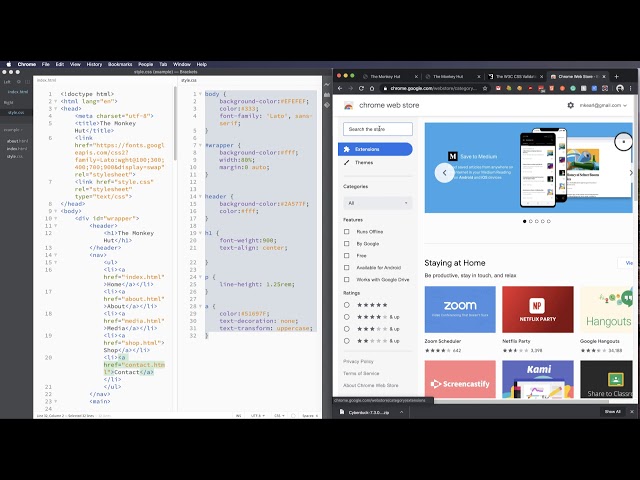The image size is (640, 480).
Task: Open the account email dropdown
Action: [x=603, y=105]
